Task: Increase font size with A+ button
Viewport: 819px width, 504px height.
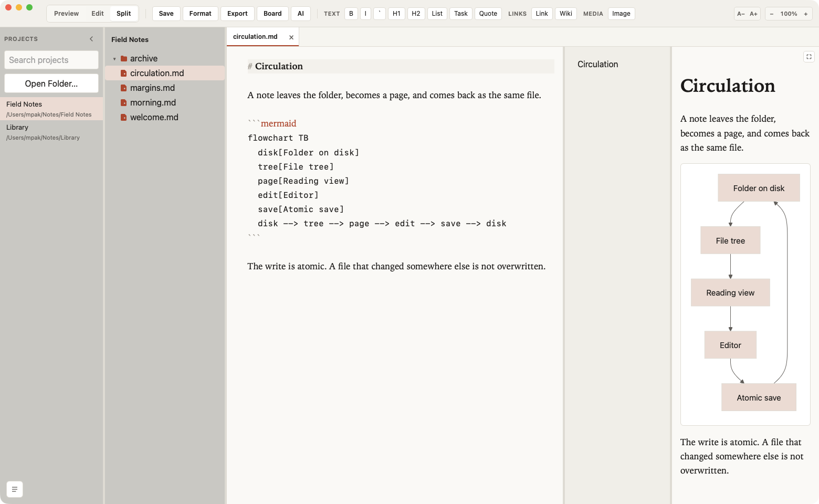Action: click(753, 14)
